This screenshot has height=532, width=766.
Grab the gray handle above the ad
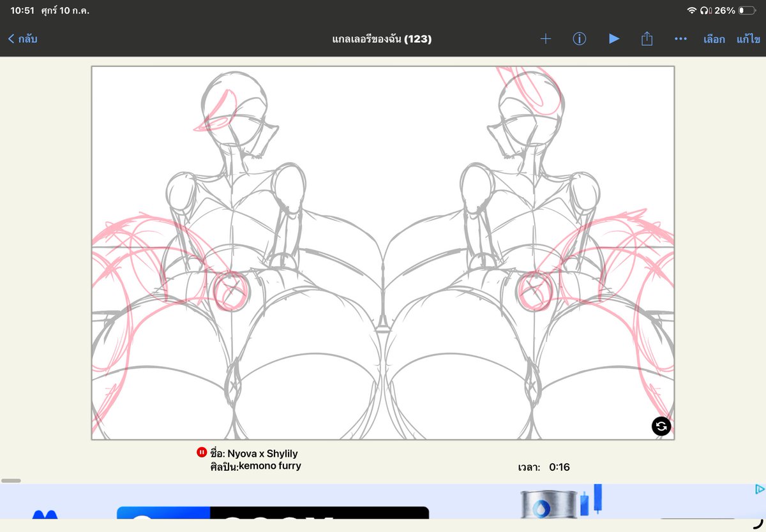click(x=11, y=480)
